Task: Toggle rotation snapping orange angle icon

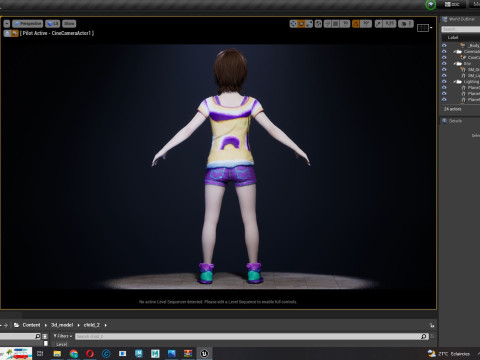Action: [356, 24]
